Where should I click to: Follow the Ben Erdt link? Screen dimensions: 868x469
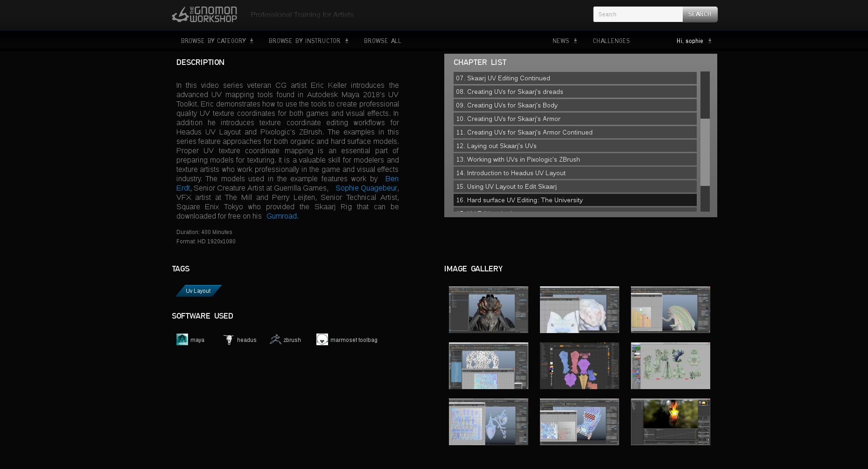tap(392, 178)
